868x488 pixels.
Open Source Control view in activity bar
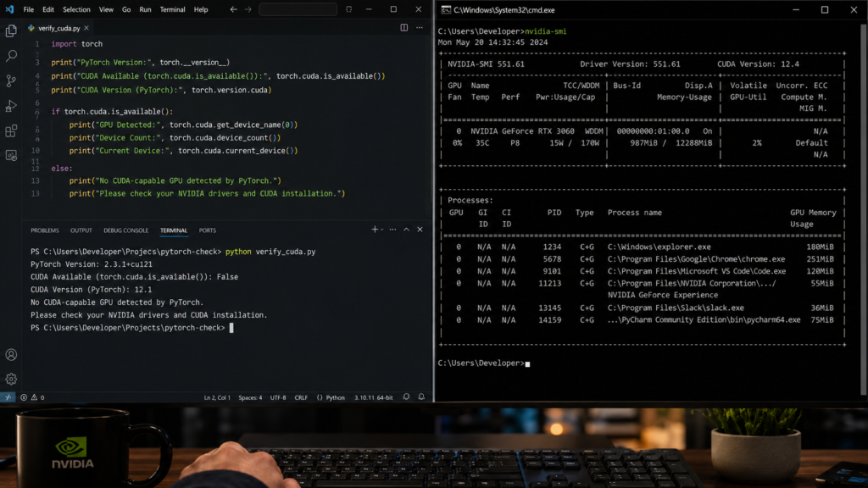tap(11, 80)
